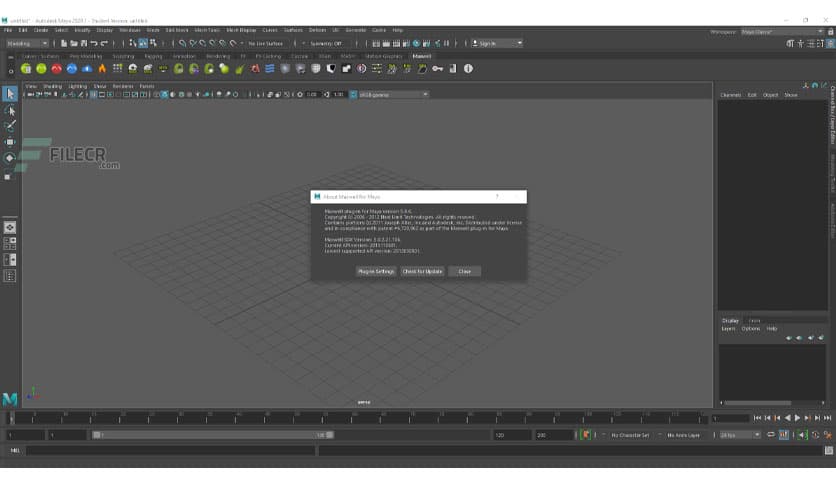Close the About Maxwell dialog via Close

pos(464,271)
